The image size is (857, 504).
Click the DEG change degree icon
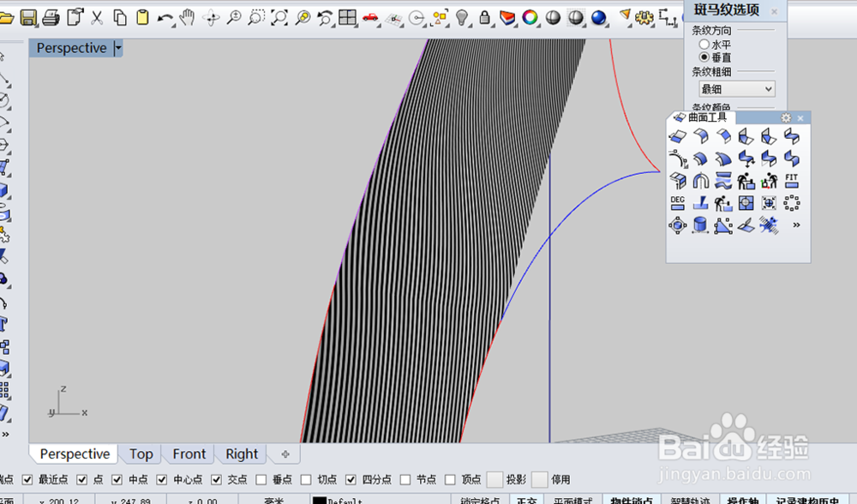point(678,203)
